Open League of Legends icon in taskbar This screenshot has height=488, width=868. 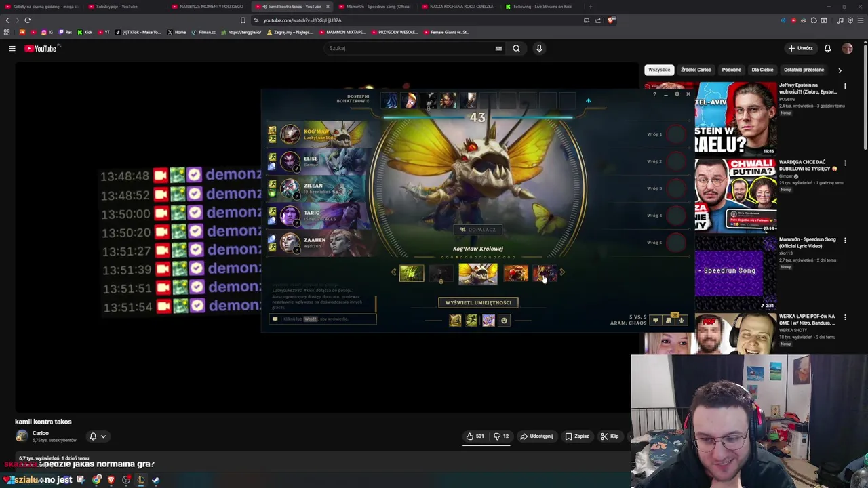pos(140,480)
